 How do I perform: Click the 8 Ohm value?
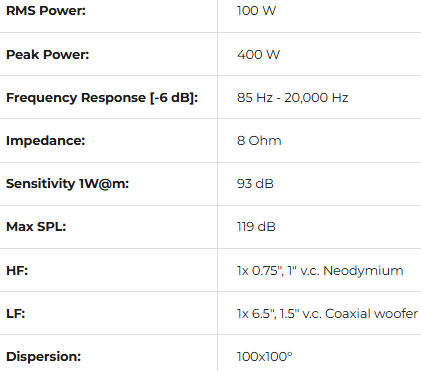point(259,141)
